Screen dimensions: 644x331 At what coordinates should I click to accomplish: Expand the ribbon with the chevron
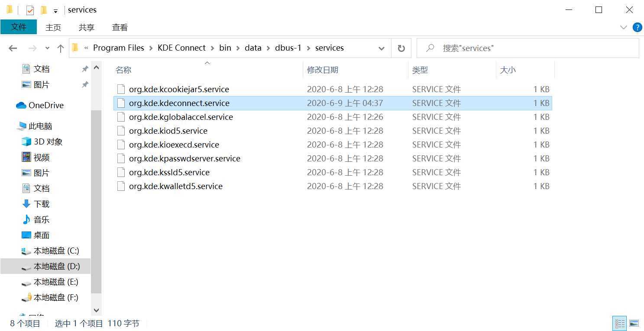[x=624, y=27]
